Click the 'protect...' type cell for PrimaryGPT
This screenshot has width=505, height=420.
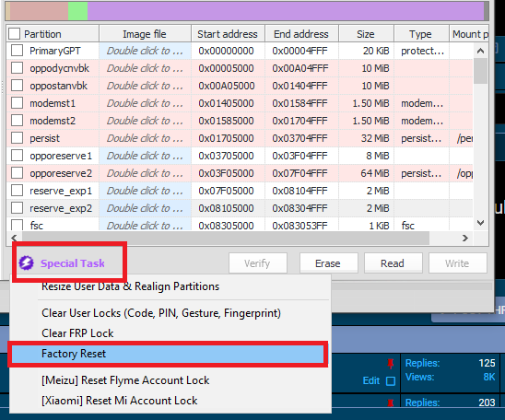point(422,51)
